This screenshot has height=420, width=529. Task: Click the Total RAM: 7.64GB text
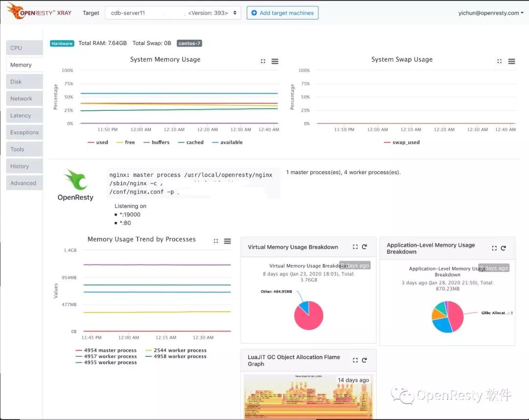(x=102, y=43)
